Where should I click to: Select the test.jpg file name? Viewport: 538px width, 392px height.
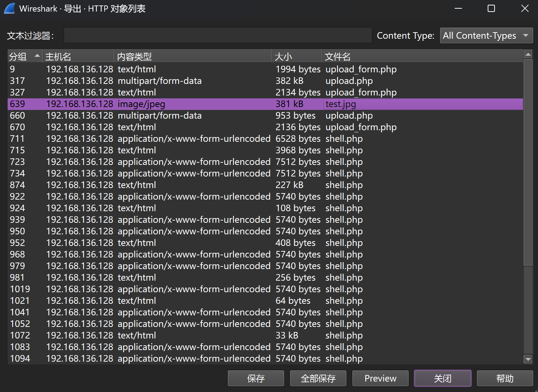pyautogui.click(x=341, y=104)
